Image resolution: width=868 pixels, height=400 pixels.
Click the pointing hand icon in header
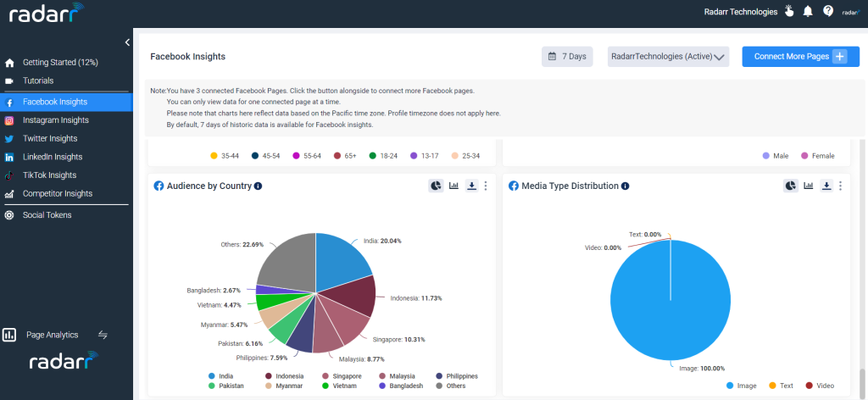789,11
